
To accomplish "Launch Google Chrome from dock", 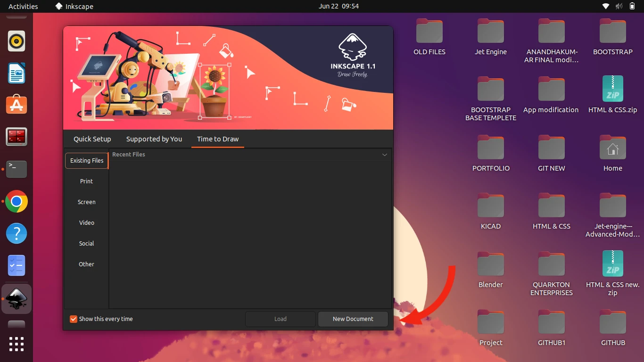I will (x=17, y=202).
